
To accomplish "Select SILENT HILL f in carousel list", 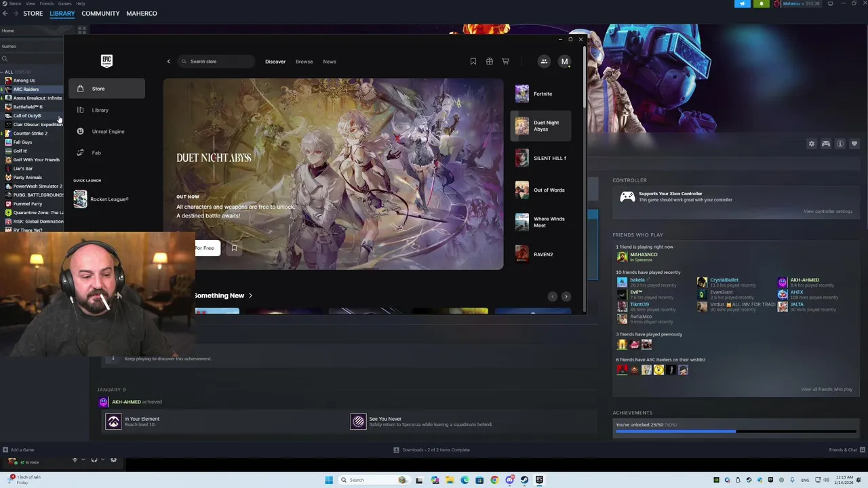I will coord(541,158).
